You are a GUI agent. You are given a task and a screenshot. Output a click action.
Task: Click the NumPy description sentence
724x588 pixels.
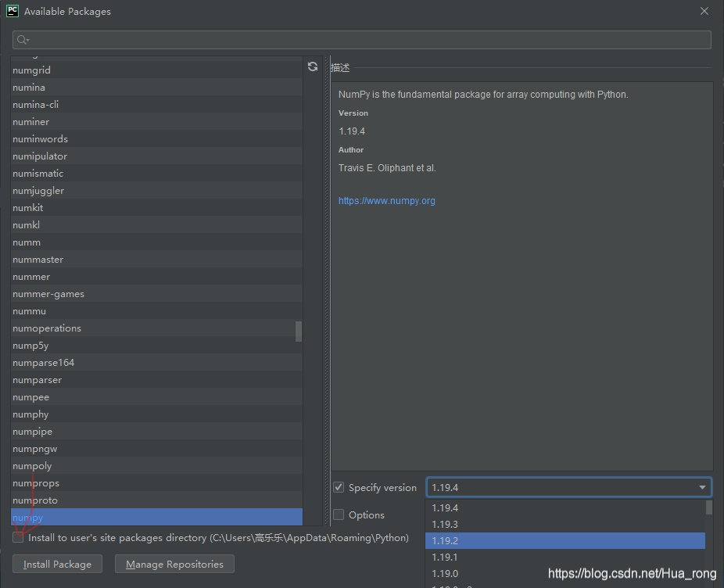[483, 95]
